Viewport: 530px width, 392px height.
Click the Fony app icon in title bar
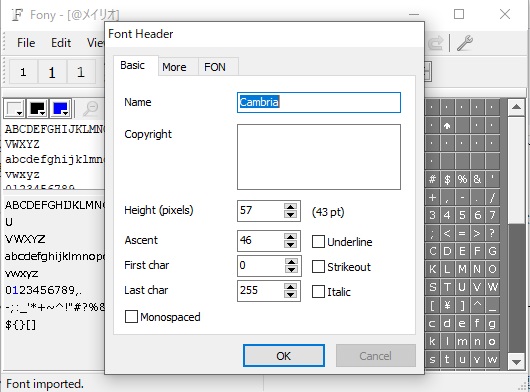tap(17, 15)
